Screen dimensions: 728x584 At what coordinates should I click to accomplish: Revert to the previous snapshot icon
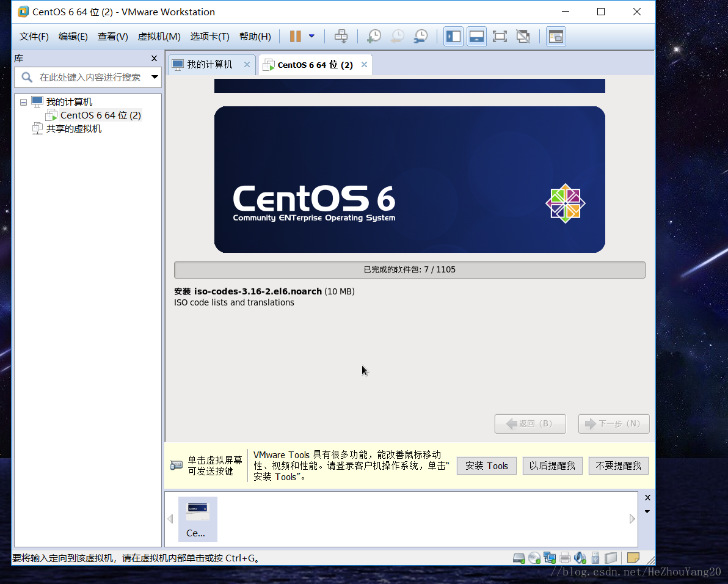click(x=398, y=36)
